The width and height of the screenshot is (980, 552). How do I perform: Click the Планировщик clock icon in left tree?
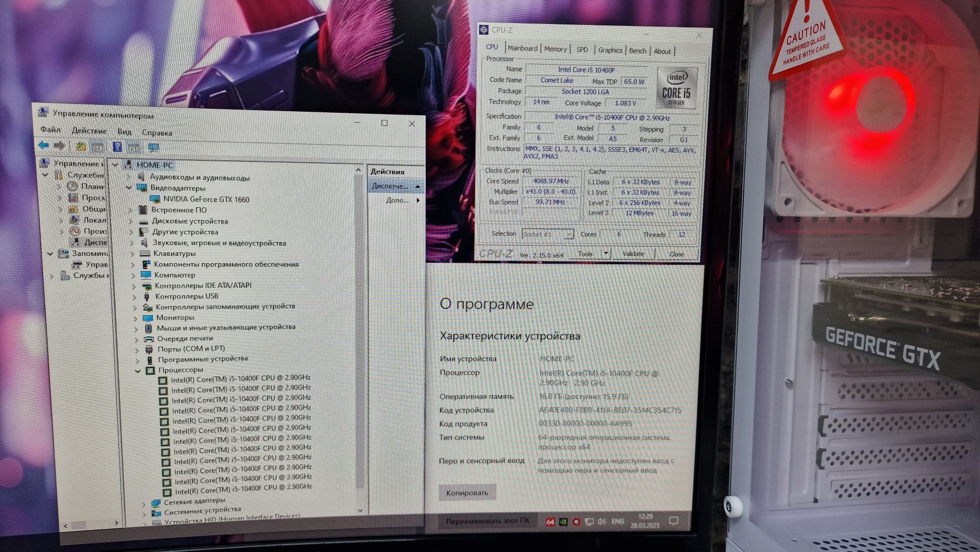coord(73,186)
